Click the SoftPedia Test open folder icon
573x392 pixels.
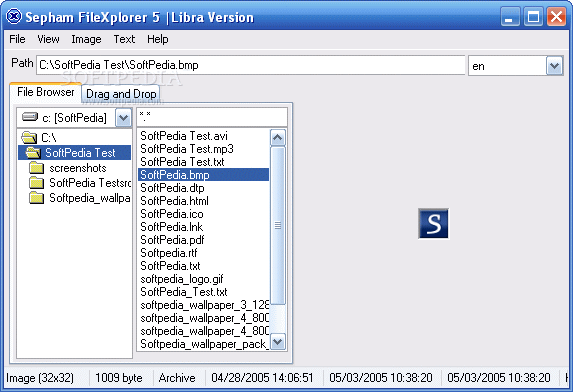[x=33, y=153]
